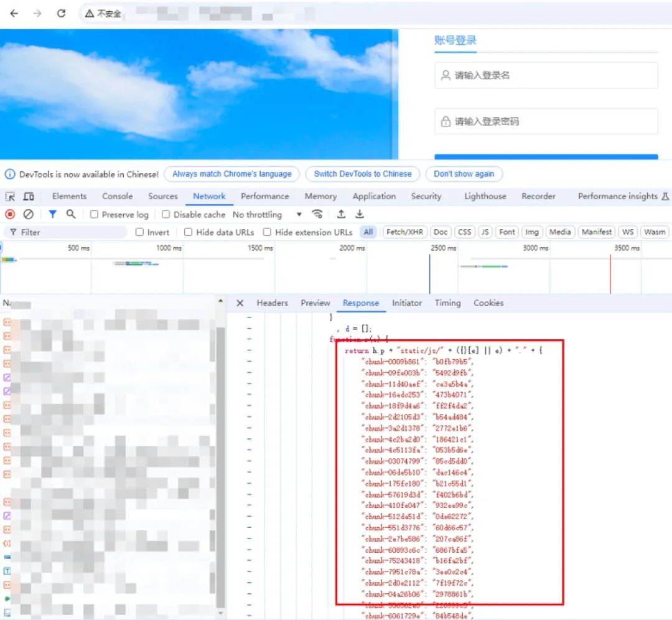
Task: Toggle the device toolbar icon
Action: click(x=29, y=196)
